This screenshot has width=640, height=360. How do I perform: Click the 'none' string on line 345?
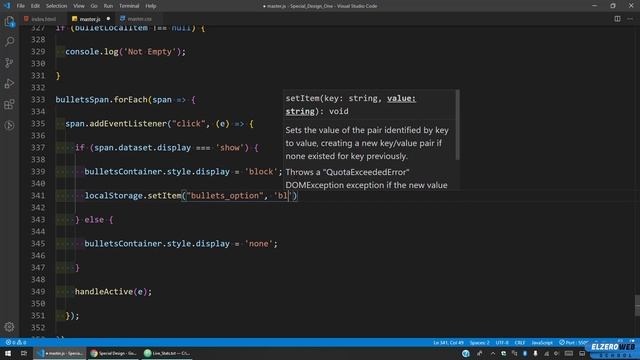tap(259, 244)
